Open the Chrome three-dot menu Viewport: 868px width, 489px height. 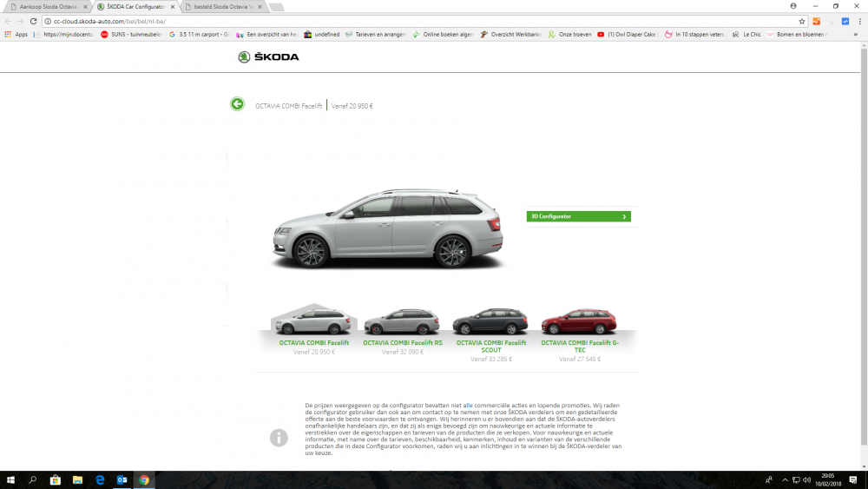click(x=859, y=21)
